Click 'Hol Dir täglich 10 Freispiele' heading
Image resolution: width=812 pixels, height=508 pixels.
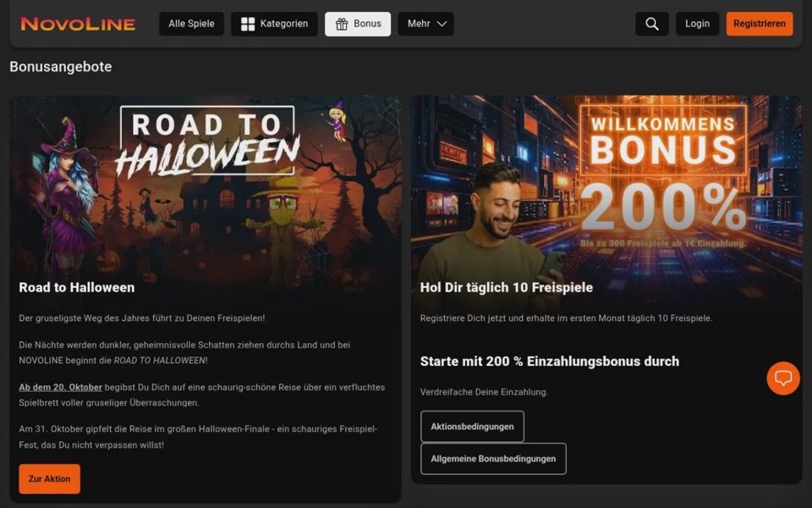point(507,287)
